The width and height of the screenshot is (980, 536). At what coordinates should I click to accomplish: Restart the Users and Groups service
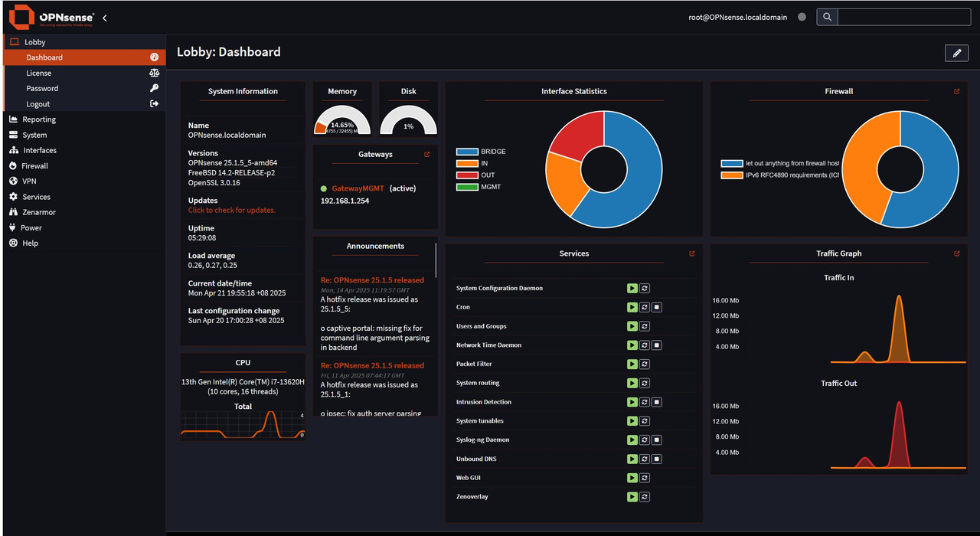click(x=645, y=326)
